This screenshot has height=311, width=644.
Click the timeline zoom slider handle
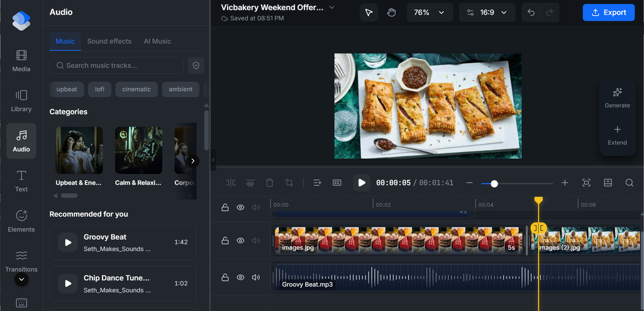(494, 183)
